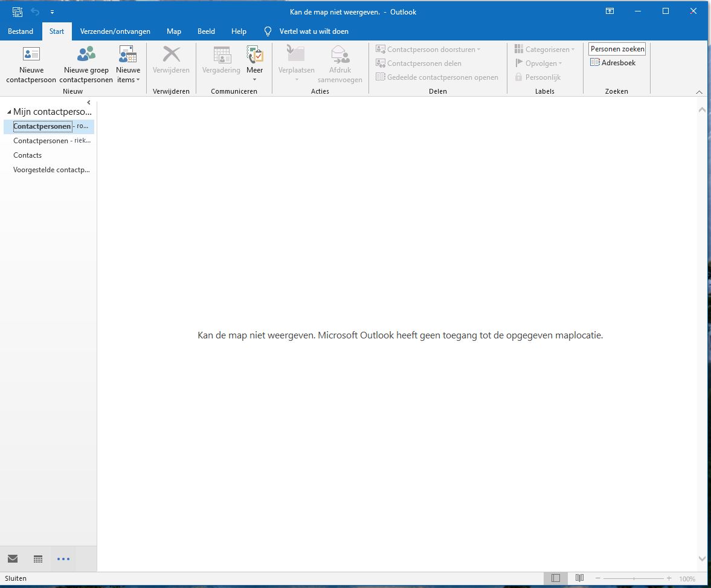
Task: Click the zoom slider track
Action: pyautogui.click(x=634, y=578)
